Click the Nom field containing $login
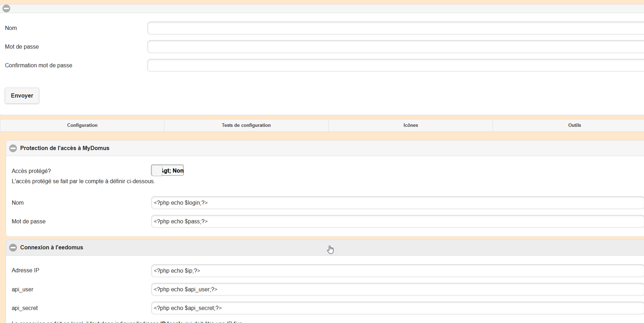 click(x=396, y=203)
